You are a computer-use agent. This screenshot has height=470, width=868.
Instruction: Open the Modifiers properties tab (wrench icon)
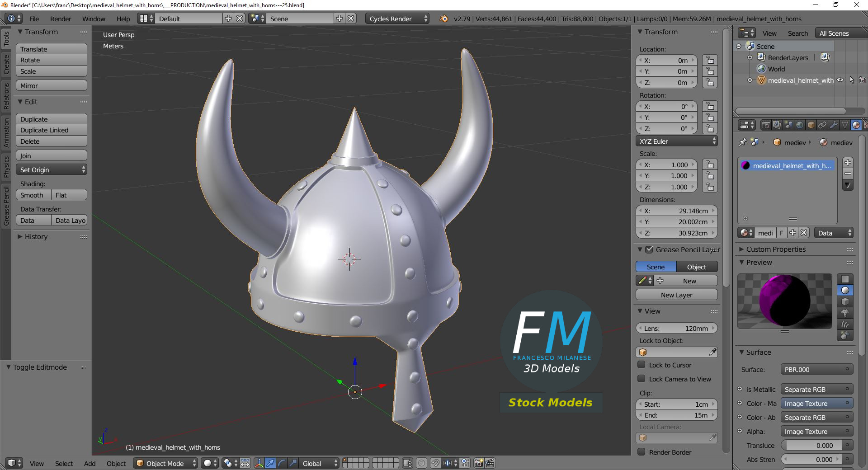834,125
